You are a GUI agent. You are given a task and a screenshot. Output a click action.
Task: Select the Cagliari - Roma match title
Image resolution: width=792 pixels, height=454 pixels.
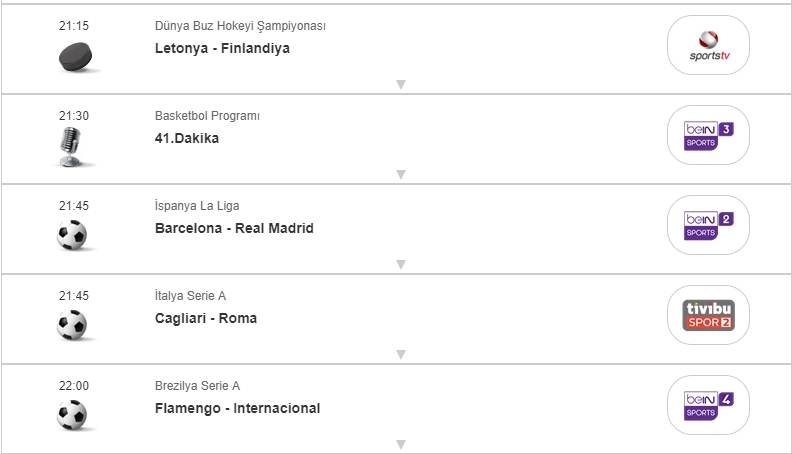pyautogui.click(x=206, y=318)
